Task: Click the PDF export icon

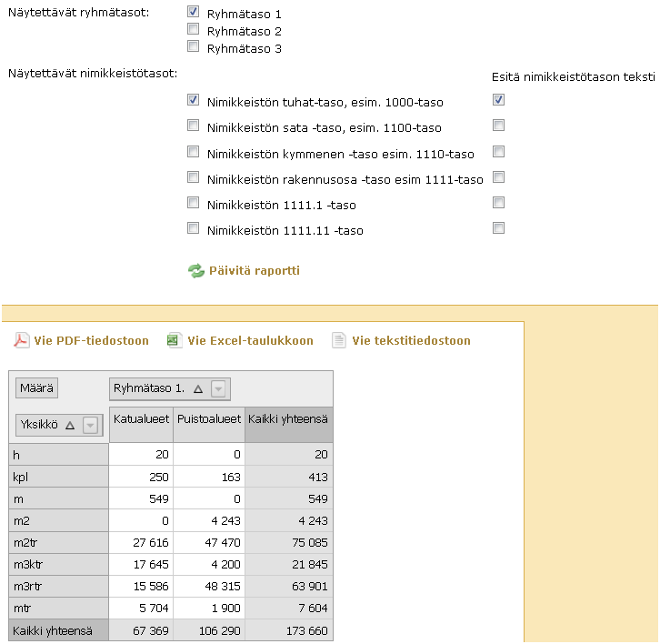Action: coord(21,341)
